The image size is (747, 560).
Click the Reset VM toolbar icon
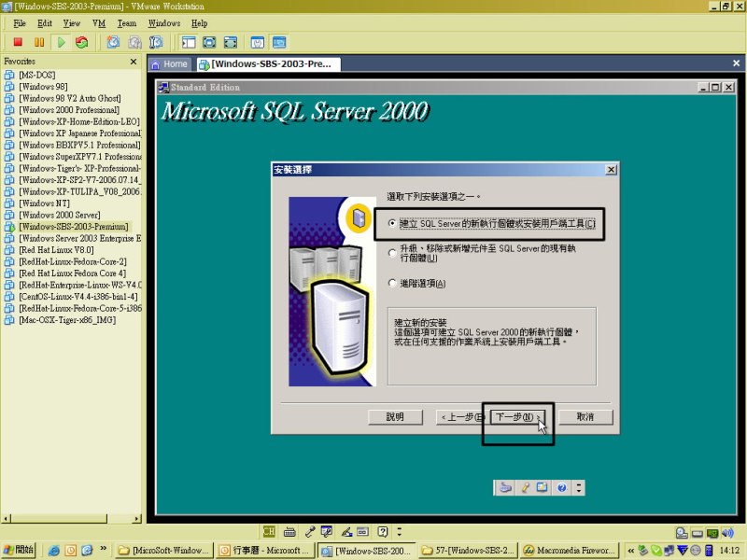82,42
